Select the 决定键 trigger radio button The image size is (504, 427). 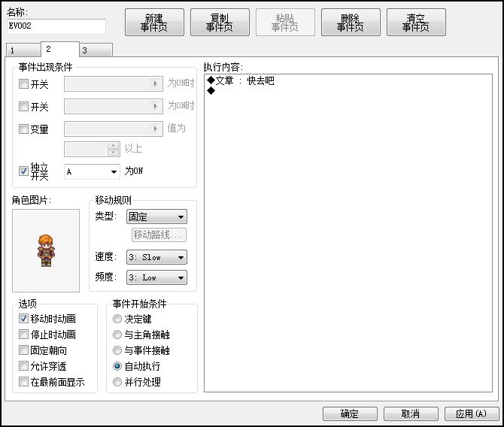click(117, 319)
